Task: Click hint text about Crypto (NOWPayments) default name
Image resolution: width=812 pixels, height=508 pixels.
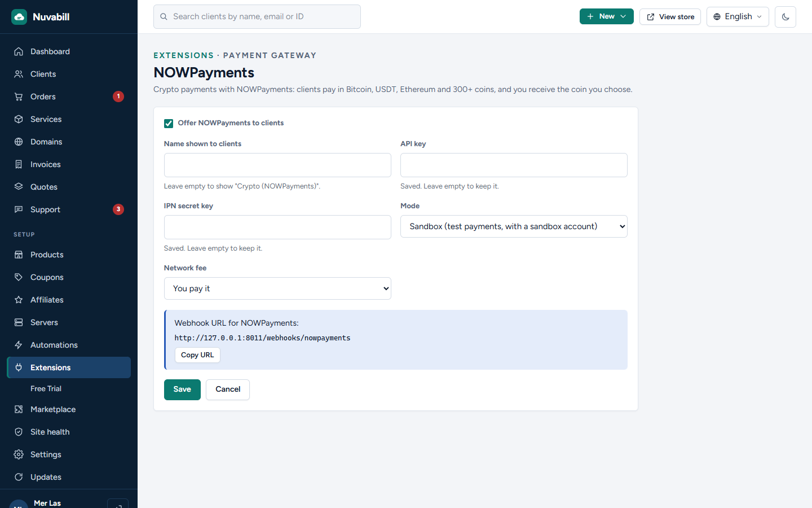Action: click(x=242, y=186)
